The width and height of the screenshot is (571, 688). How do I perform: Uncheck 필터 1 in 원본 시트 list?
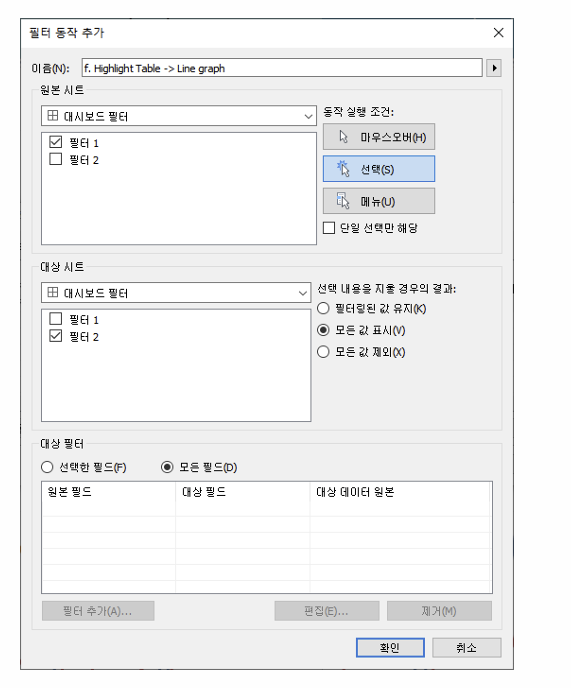tap(56, 142)
